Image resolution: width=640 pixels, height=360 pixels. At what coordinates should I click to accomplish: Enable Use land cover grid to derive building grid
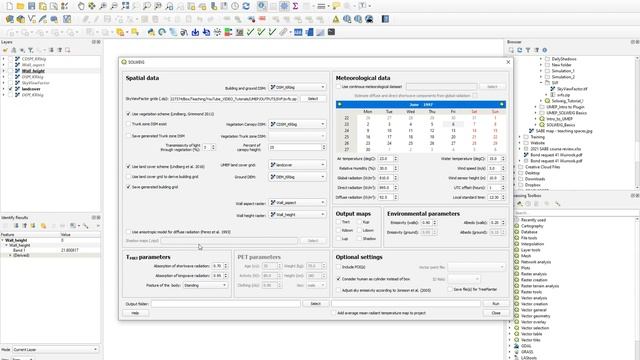(x=128, y=177)
